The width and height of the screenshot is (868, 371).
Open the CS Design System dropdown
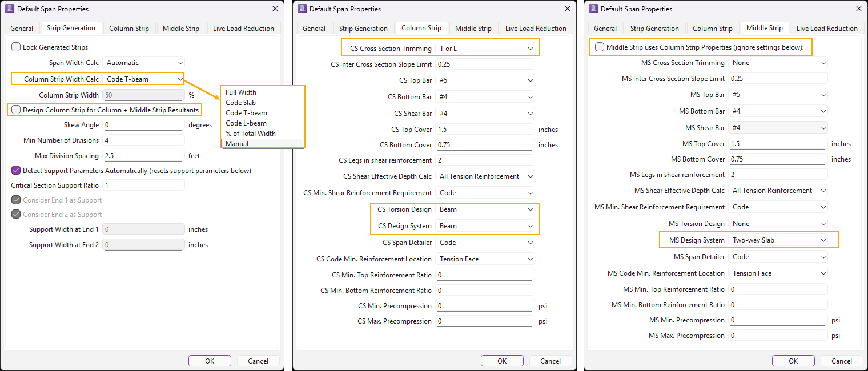point(485,226)
